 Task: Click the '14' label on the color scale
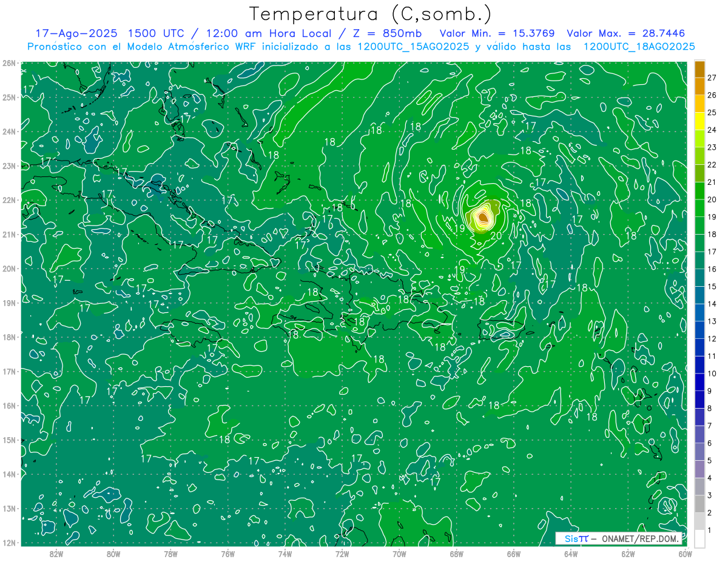coord(712,304)
